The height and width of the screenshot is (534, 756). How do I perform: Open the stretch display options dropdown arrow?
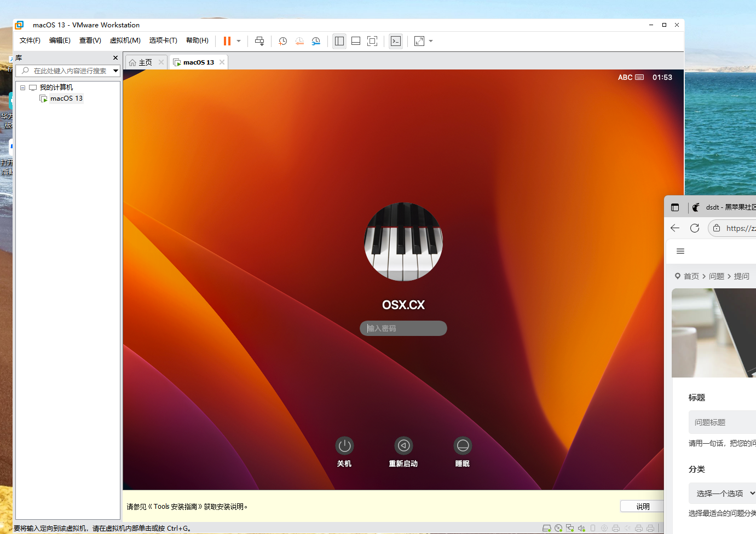431,41
